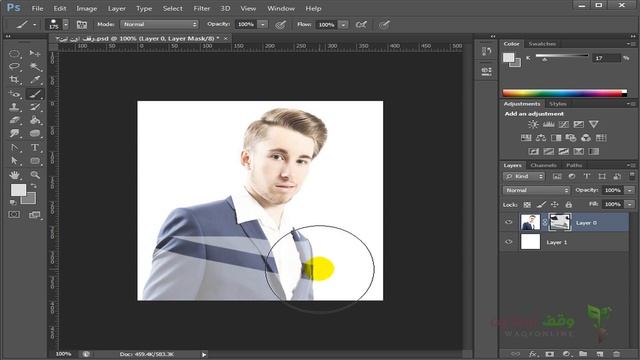640x360 pixels.
Task: Open the collapsed History panel icon
Action: click(x=486, y=51)
